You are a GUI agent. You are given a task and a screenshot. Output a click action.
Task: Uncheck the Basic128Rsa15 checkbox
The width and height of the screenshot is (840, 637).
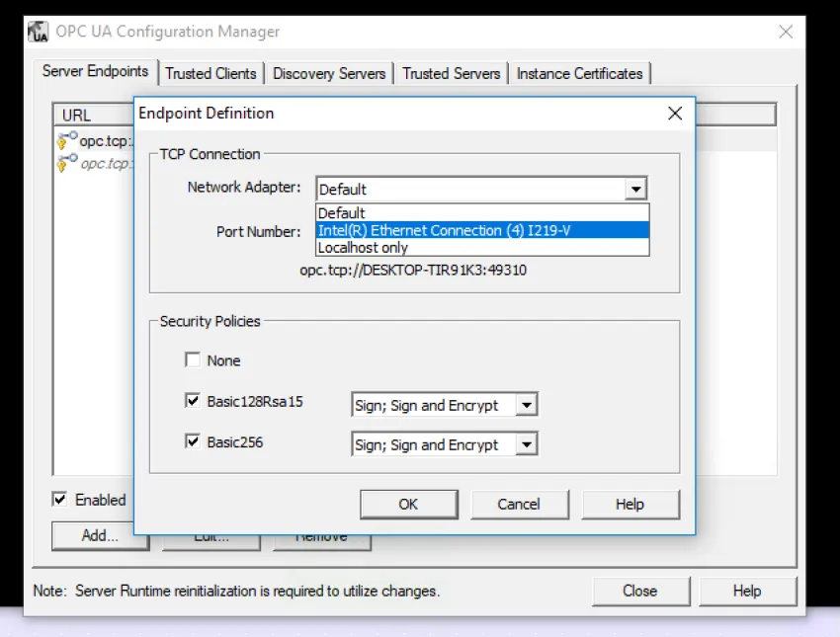[x=193, y=400]
